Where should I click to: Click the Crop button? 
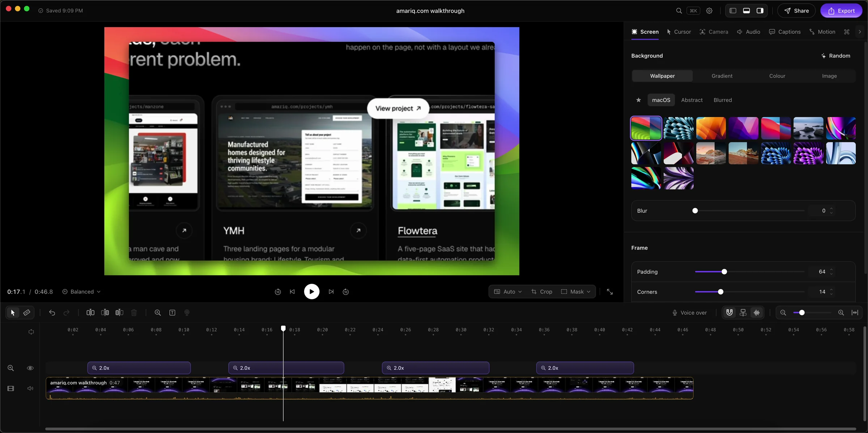542,292
